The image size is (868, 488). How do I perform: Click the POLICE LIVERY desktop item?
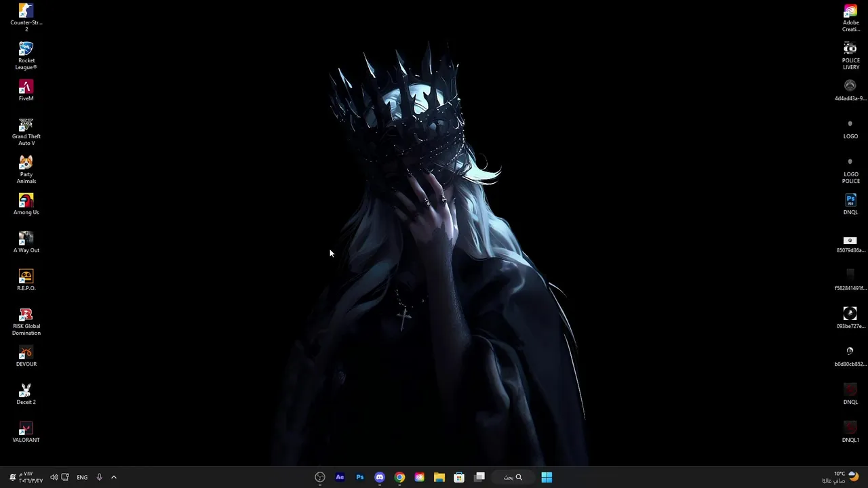pyautogui.click(x=850, y=56)
